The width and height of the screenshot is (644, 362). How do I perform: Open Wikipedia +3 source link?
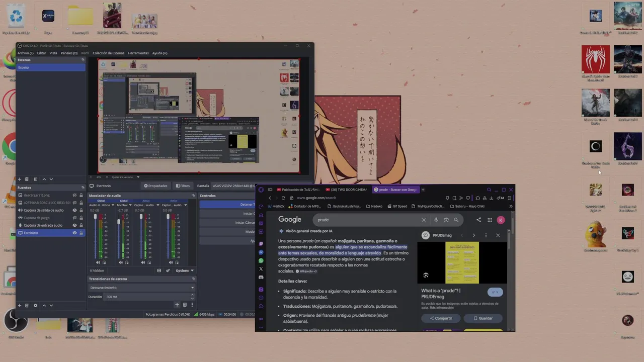tap(306, 271)
